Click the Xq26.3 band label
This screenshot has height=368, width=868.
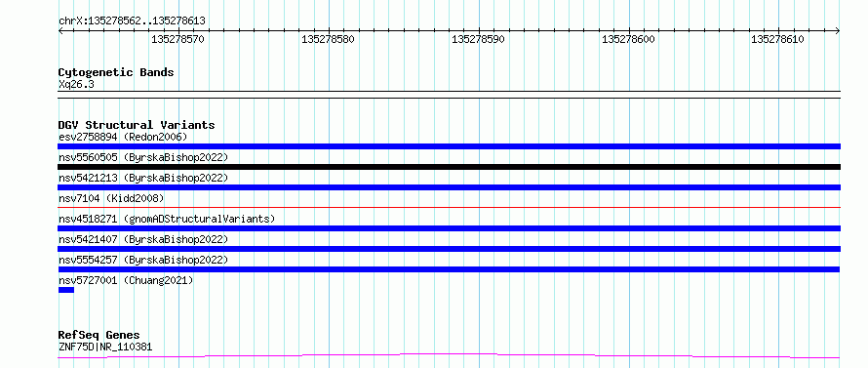click(76, 84)
